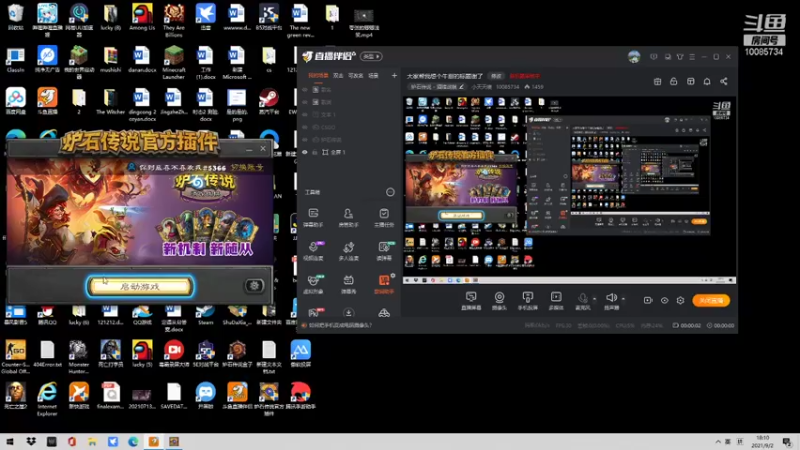This screenshot has width=800, height=450.
Task: Open the gear settings in the Hearthstone plugin
Action: (254, 286)
